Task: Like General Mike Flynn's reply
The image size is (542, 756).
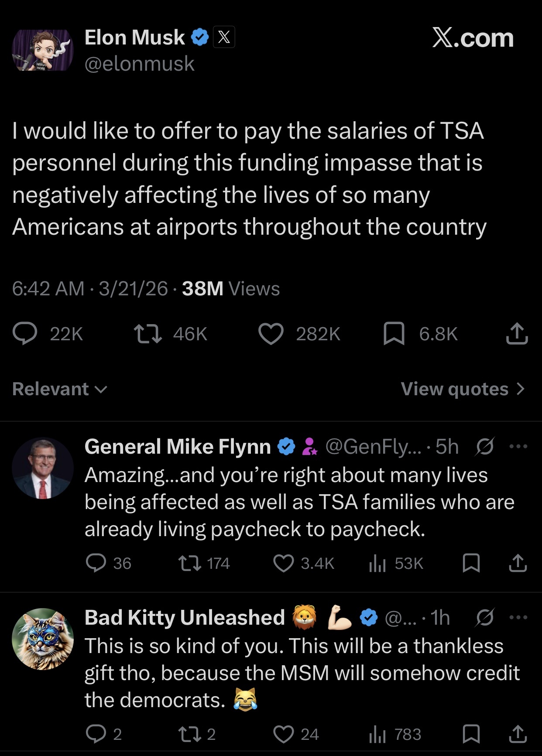Action: click(284, 563)
